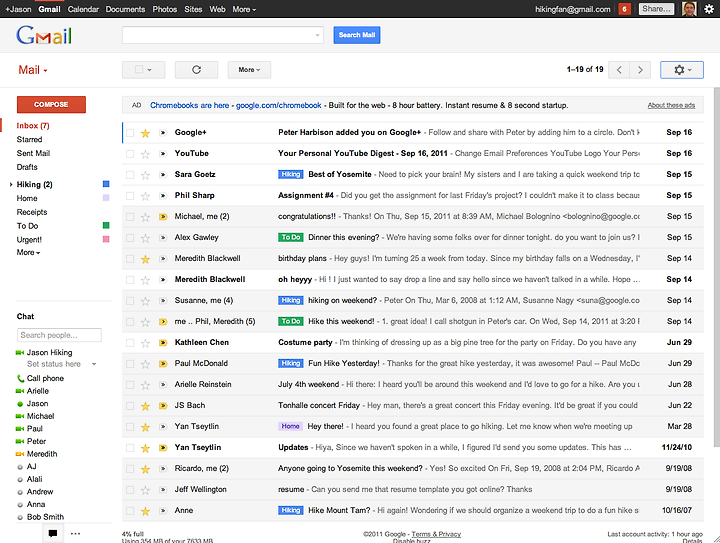
Task: Click the options gear in top black bar
Action: [x=709, y=9]
